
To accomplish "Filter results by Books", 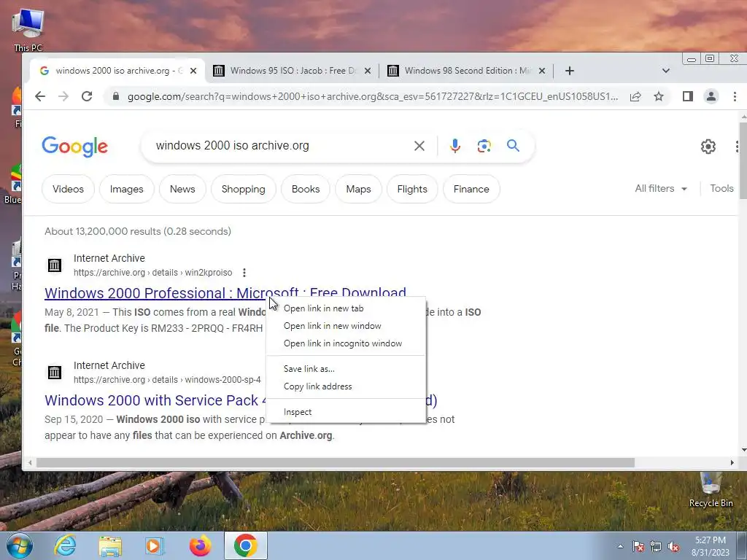I will point(306,189).
